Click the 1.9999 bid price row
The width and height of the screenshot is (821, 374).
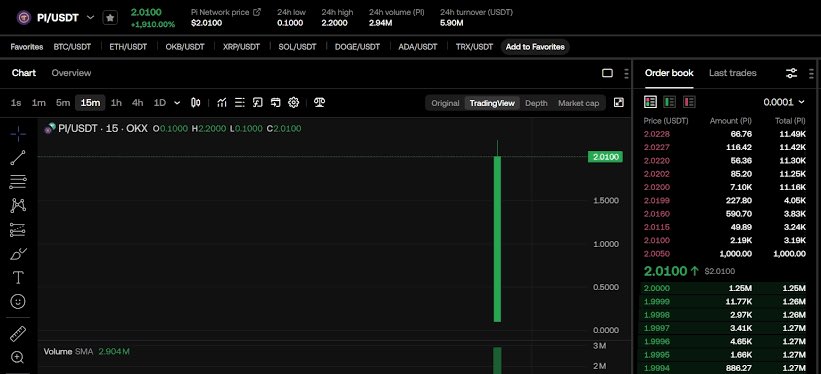pyautogui.click(x=725, y=301)
